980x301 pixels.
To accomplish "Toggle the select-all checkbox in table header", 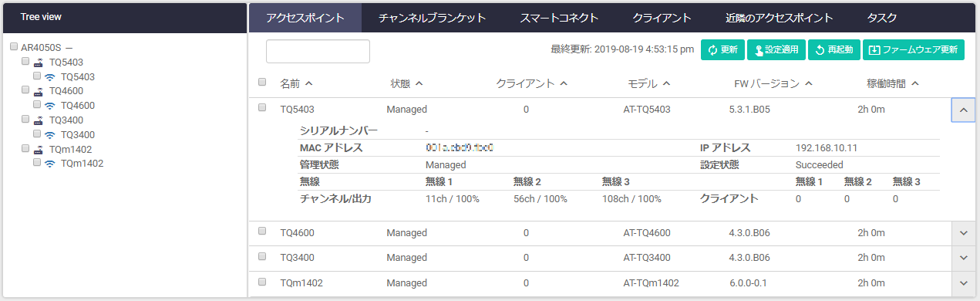I will click(x=262, y=82).
